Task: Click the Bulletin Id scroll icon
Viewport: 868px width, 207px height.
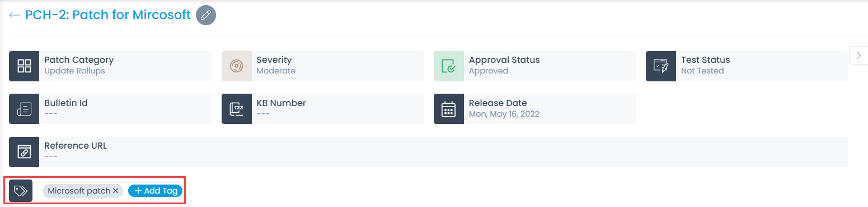Action: tap(24, 109)
